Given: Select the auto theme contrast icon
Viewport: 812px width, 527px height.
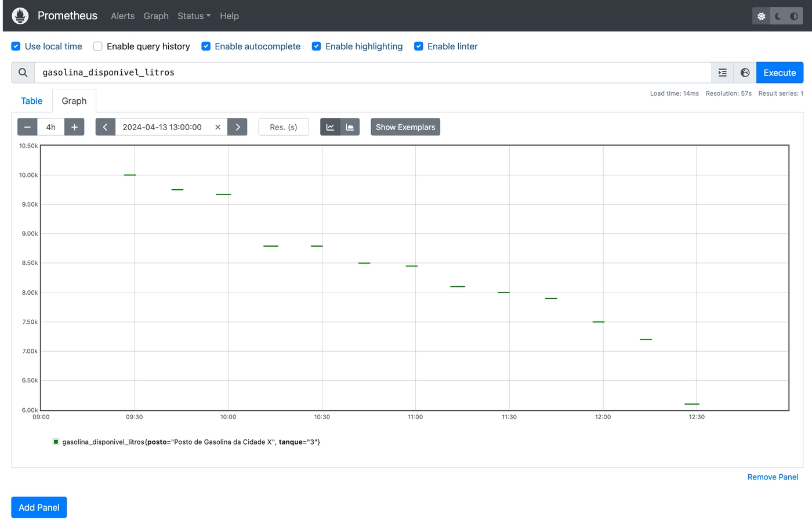Looking at the screenshot, I should tap(794, 16).
